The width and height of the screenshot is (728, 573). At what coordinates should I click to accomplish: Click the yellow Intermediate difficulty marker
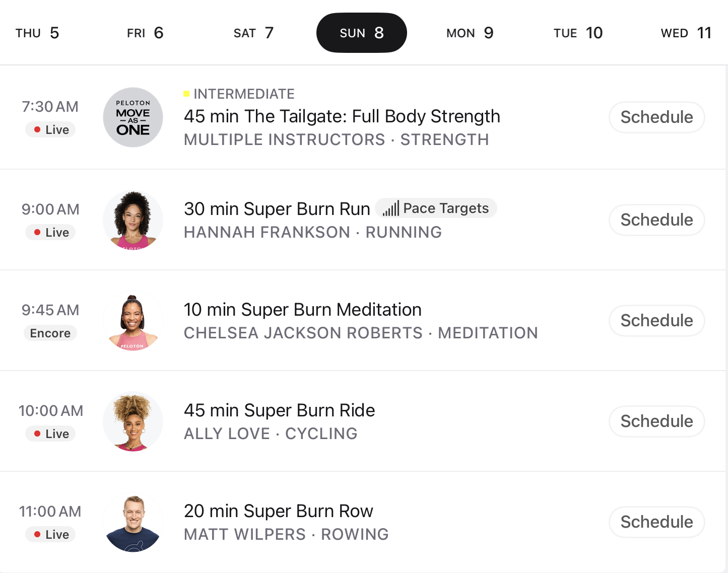187,93
